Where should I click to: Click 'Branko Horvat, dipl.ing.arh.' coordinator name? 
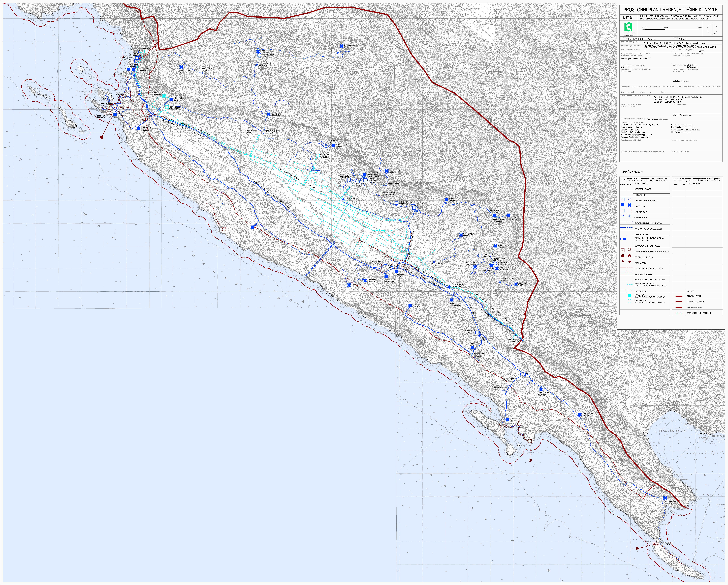pos(658,120)
